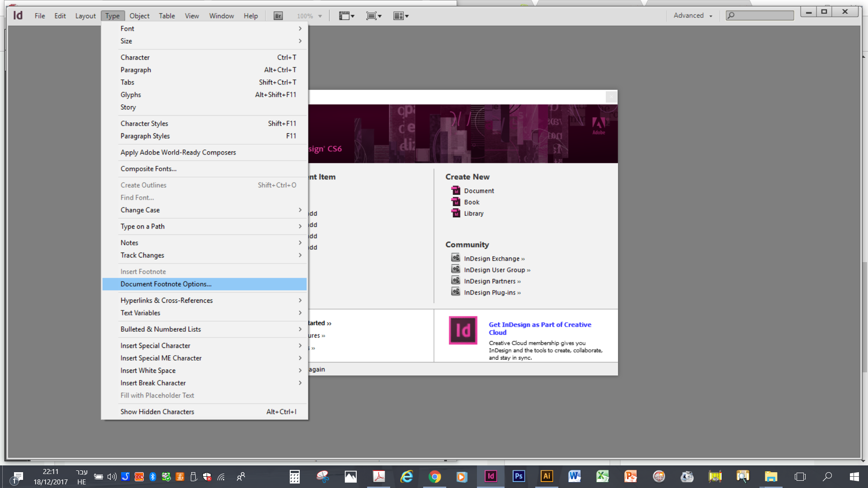868x488 pixels.
Task: Switch to Illustrator in the taskbar
Action: (547, 476)
